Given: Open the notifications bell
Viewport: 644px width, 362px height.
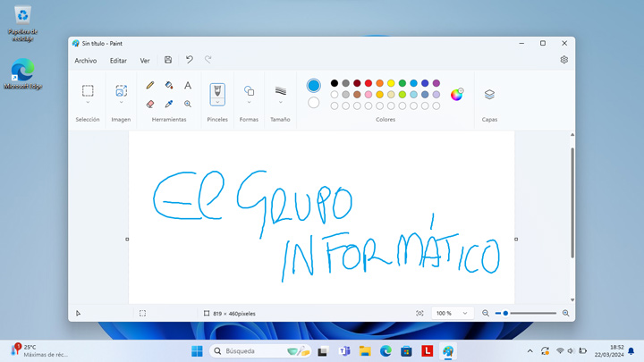Looking at the screenshot, I should click(x=631, y=351).
